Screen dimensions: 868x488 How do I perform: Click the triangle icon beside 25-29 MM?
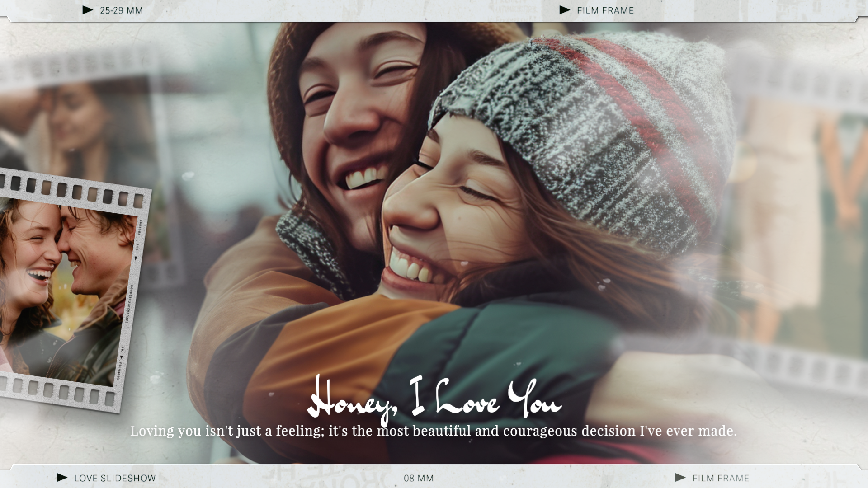tap(88, 10)
